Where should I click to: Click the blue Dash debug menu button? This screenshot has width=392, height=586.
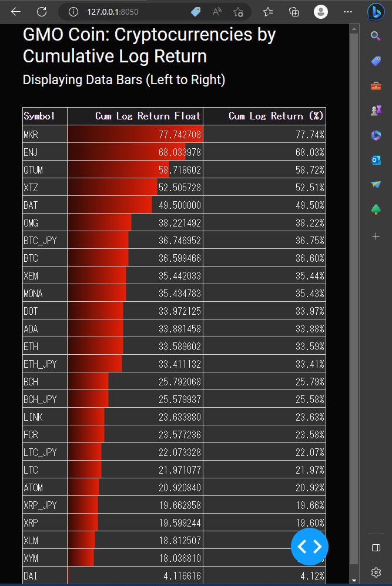[310, 547]
